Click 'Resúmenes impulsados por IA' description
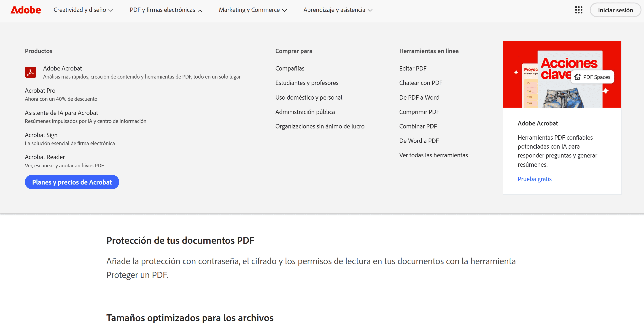This screenshot has height=329, width=644. [x=86, y=121]
